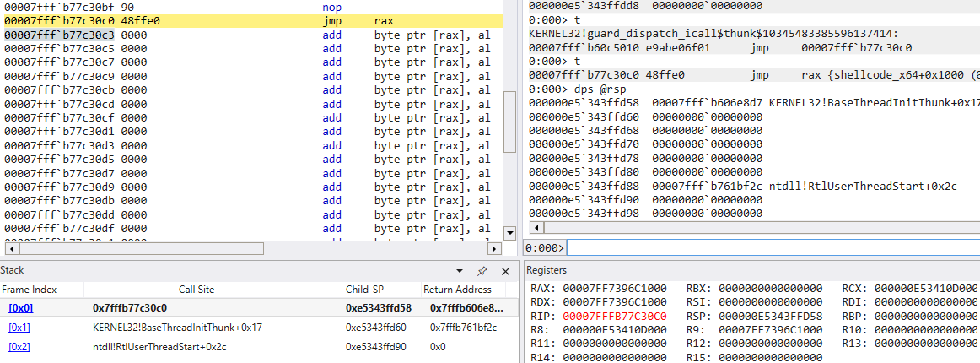The height and width of the screenshot is (363, 980).
Task: Click Child-SP value 0xe5343ffd90
Action: (376, 347)
